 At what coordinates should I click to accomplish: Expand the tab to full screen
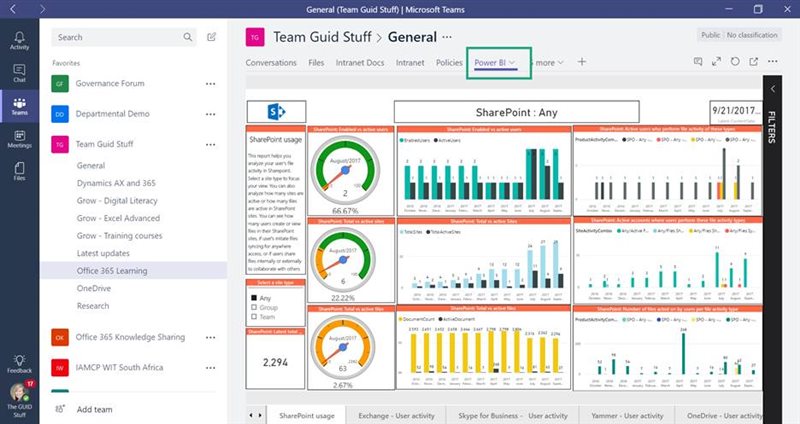pyautogui.click(x=716, y=62)
